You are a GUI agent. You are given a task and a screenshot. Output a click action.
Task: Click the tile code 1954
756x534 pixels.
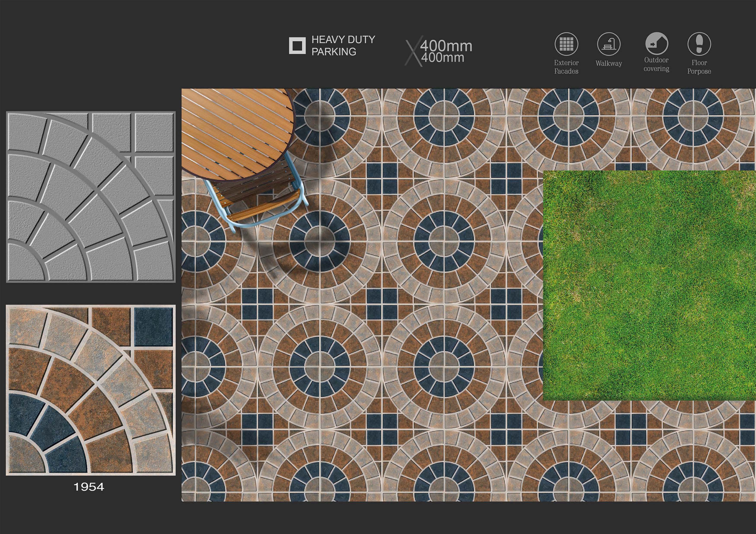[x=89, y=487]
